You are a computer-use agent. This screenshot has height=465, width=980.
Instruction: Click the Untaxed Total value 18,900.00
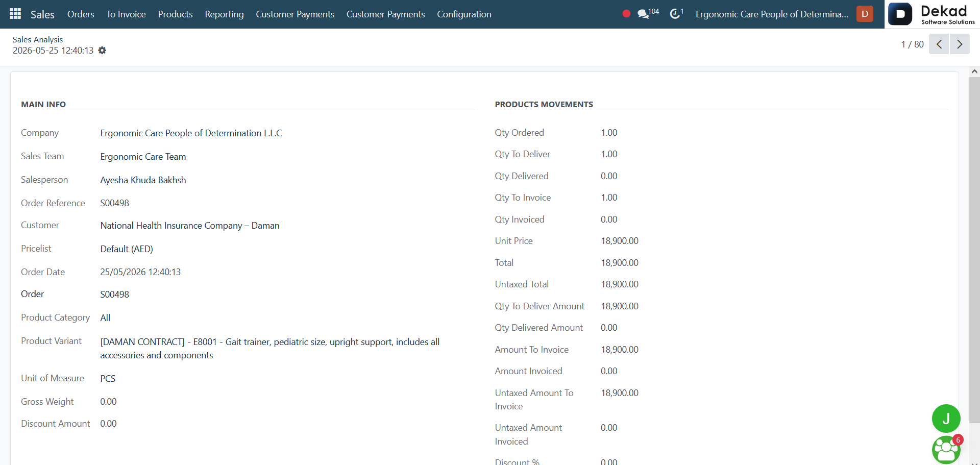(x=620, y=284)
